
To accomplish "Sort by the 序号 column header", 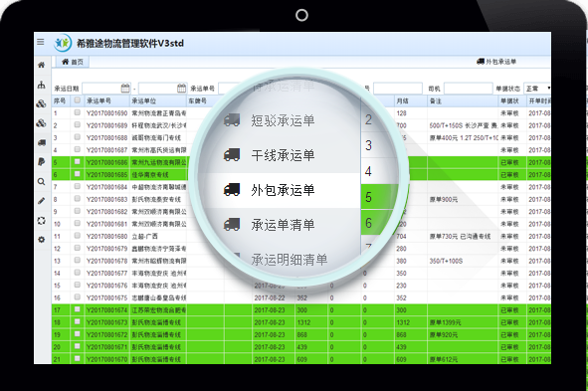I will point(61,100).
